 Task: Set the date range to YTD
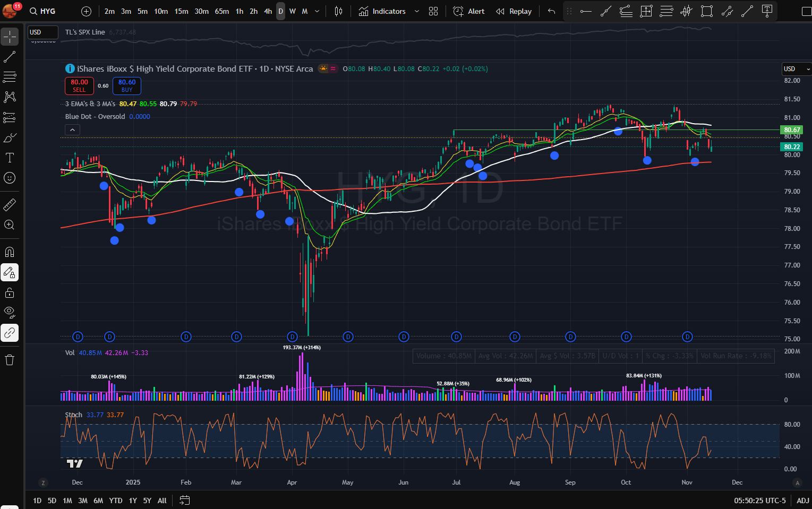tap(116, 501)
